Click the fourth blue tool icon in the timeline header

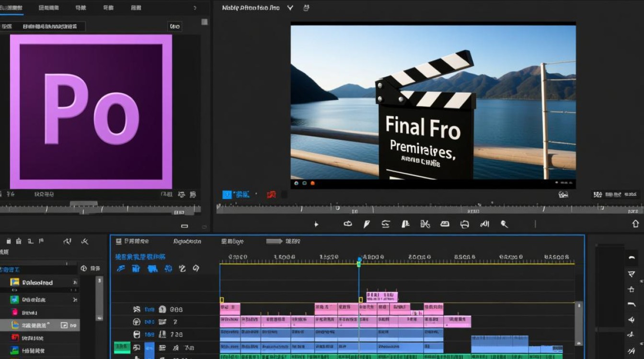click(168, 269)
